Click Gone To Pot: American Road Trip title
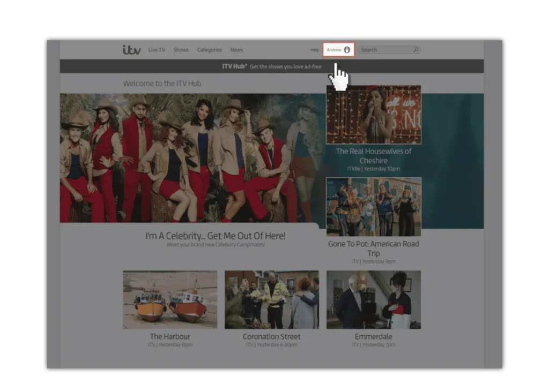 tap(374, 248)
